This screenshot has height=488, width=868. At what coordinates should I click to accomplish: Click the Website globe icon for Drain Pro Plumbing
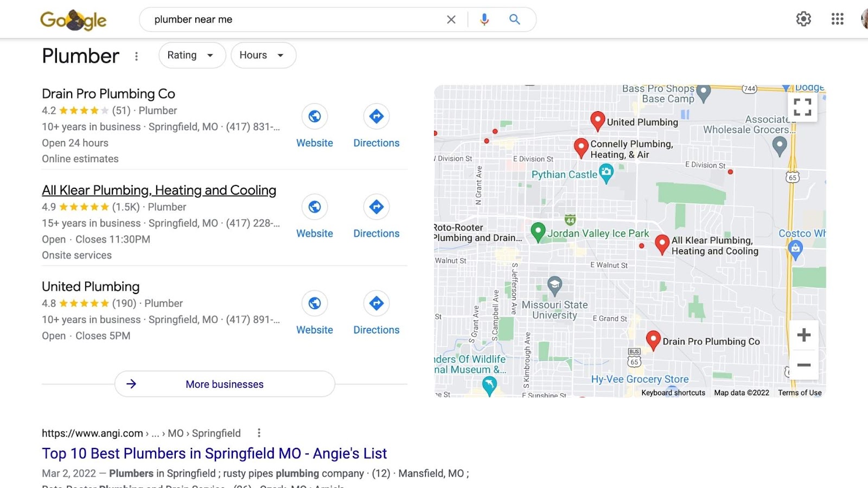pyautogui.click(x=315, y=116)
